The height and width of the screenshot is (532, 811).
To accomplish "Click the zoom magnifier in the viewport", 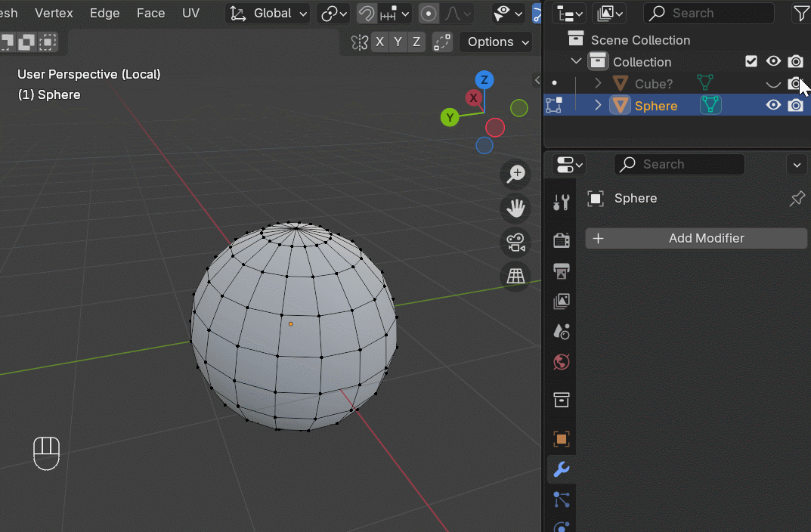I will tap(515, 175).
